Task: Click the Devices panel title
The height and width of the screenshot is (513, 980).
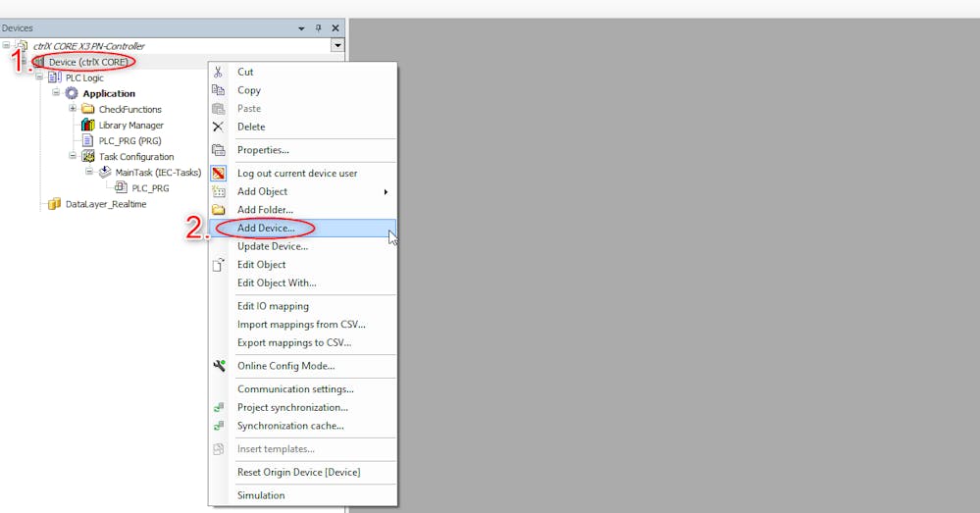Action: pos(18,28)
